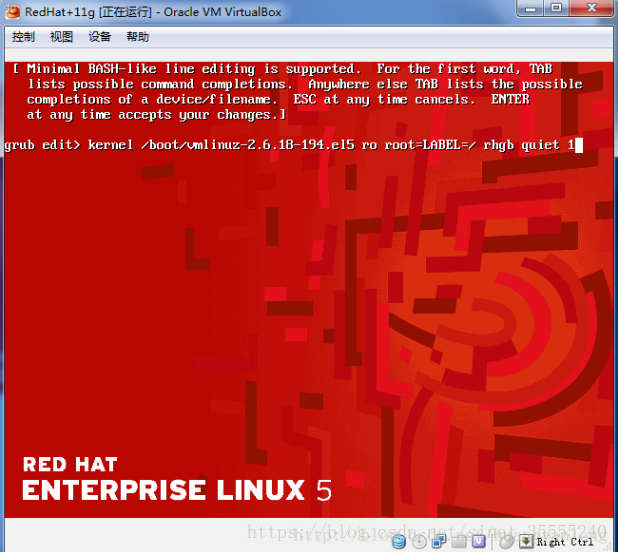Click the shared folders status icon
Image resolution: width=618 pixels, height=552 pixels.
click(459, 542)
